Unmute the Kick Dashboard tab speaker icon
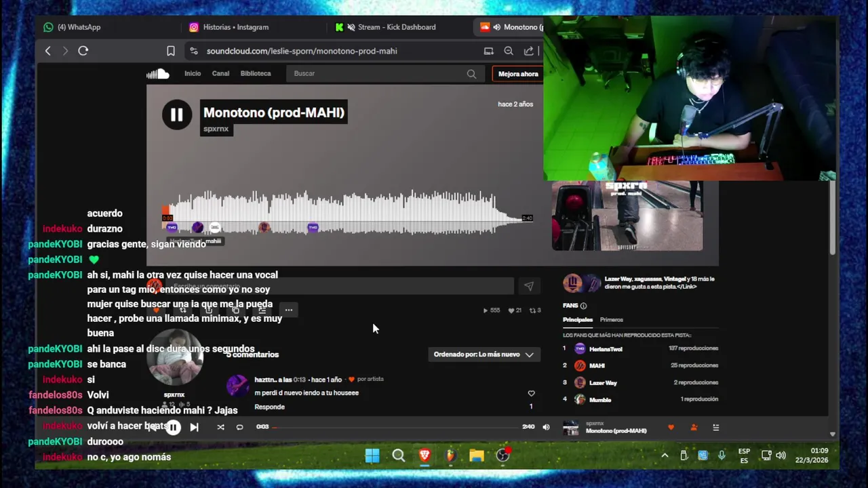Viewport: 868px width, 488px height. coord(351,27)
